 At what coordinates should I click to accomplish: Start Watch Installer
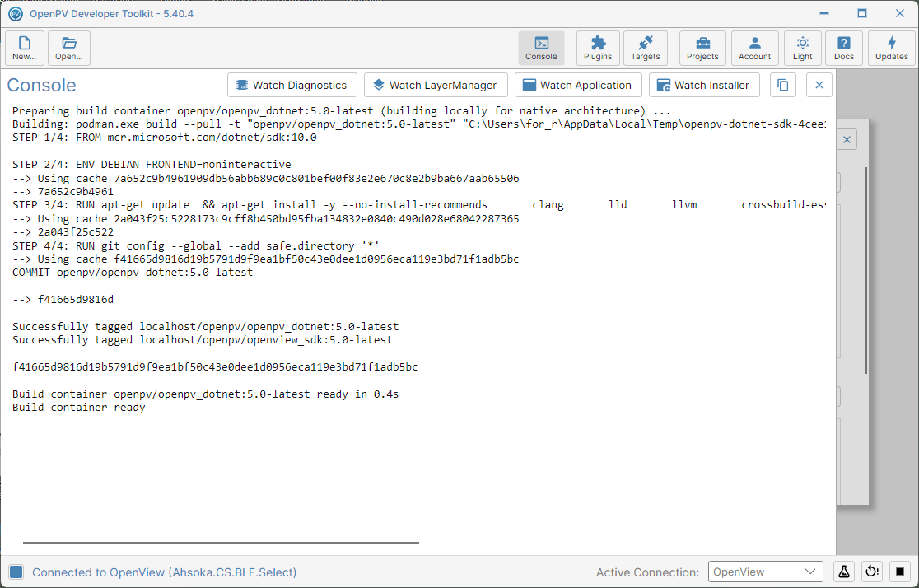tap(704, 85)
